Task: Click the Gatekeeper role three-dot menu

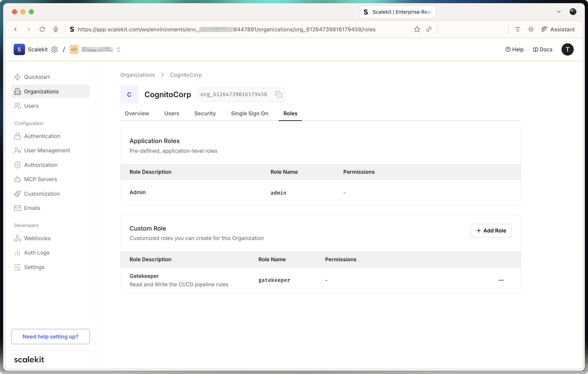Action: (x=501, y=280)
